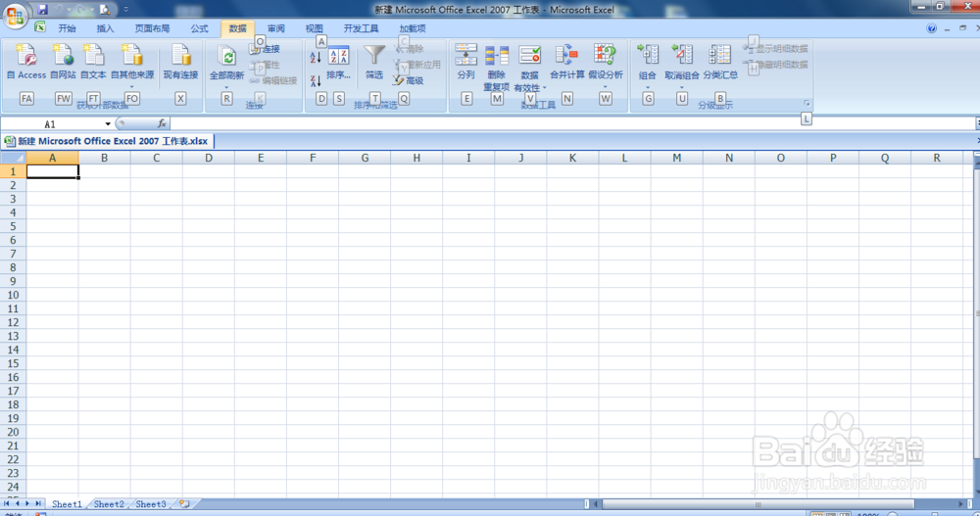Click Print Preview quick access icon
This screenshot has height=516, width=980.
tap(105, 10)
